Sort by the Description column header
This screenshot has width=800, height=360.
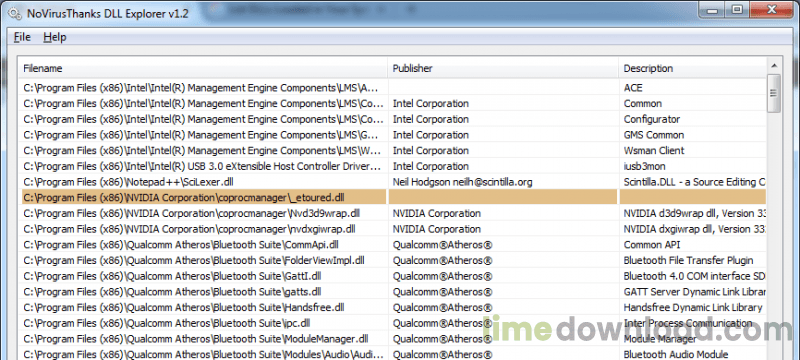(x=693, y=68)
